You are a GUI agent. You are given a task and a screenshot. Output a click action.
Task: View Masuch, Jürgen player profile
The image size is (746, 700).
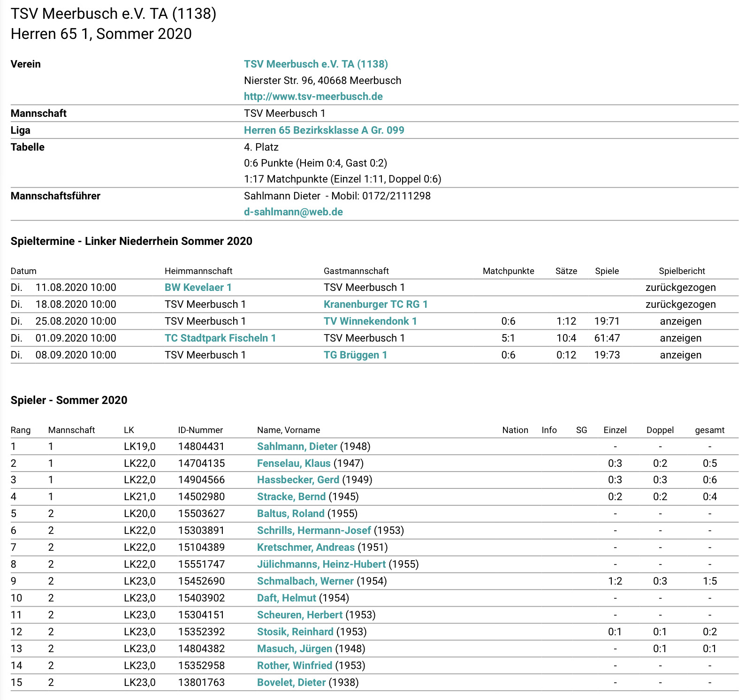pyautogui.click(x=294, y=648)
